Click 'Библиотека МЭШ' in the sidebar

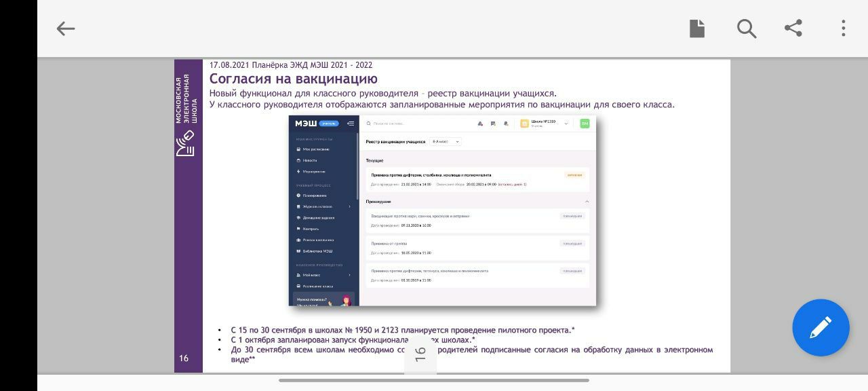pos(315,251)
